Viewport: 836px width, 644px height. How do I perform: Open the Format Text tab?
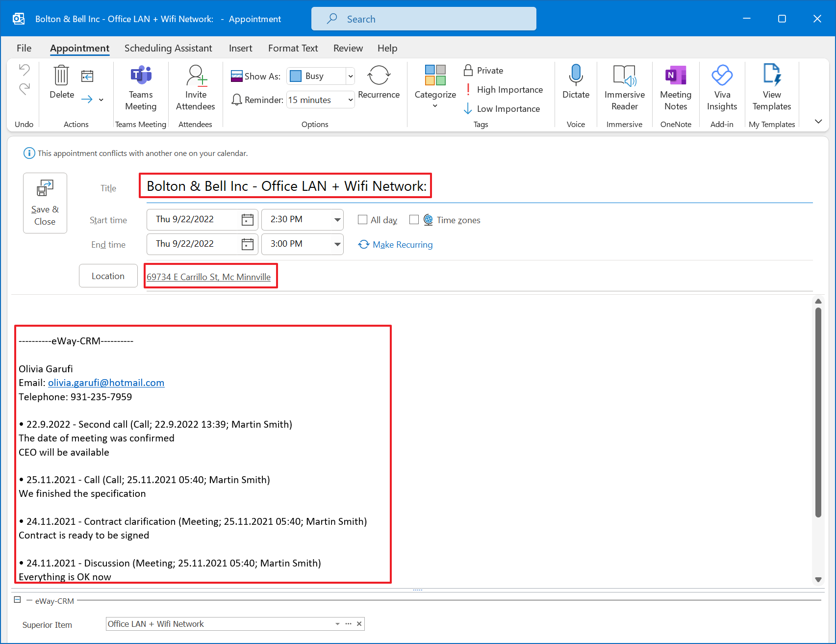pyautogui.click(x=293, y=48)
